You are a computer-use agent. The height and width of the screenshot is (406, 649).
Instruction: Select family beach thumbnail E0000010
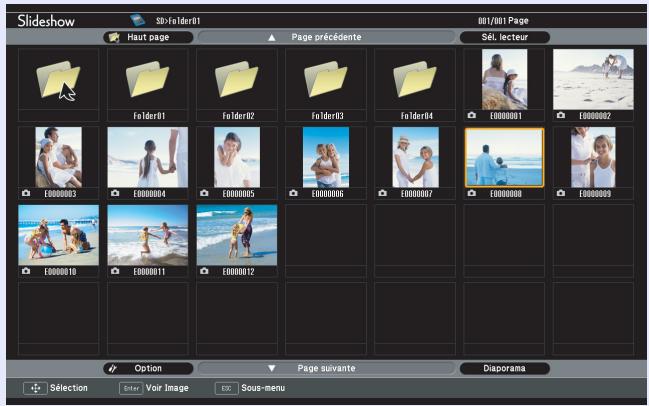[x=58, y=235]
